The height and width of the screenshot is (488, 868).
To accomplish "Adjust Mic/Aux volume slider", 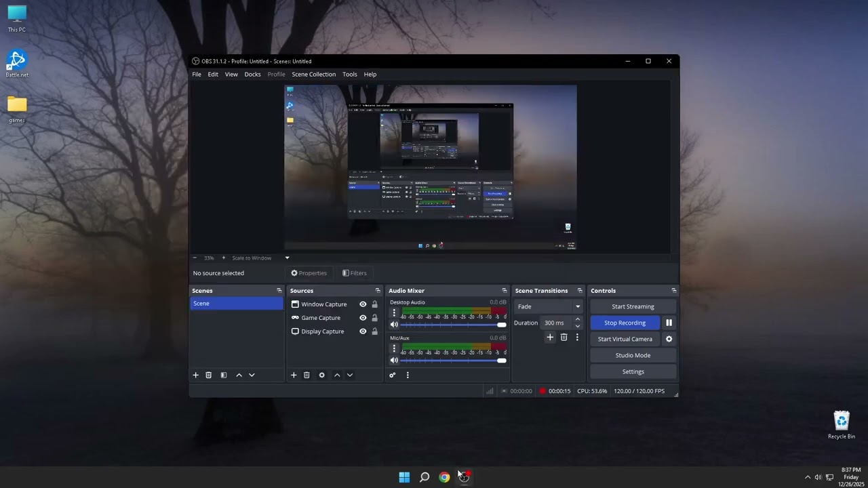I will pyautogui.click(x=454, y=361).
